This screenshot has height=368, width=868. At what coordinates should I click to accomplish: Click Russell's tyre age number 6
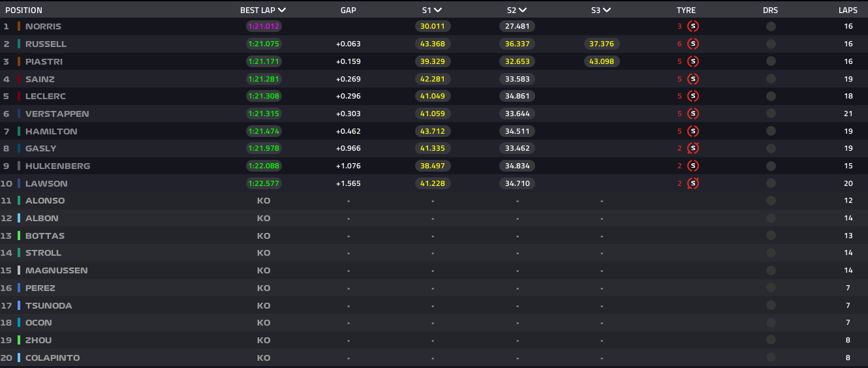(x=679, y=44)
